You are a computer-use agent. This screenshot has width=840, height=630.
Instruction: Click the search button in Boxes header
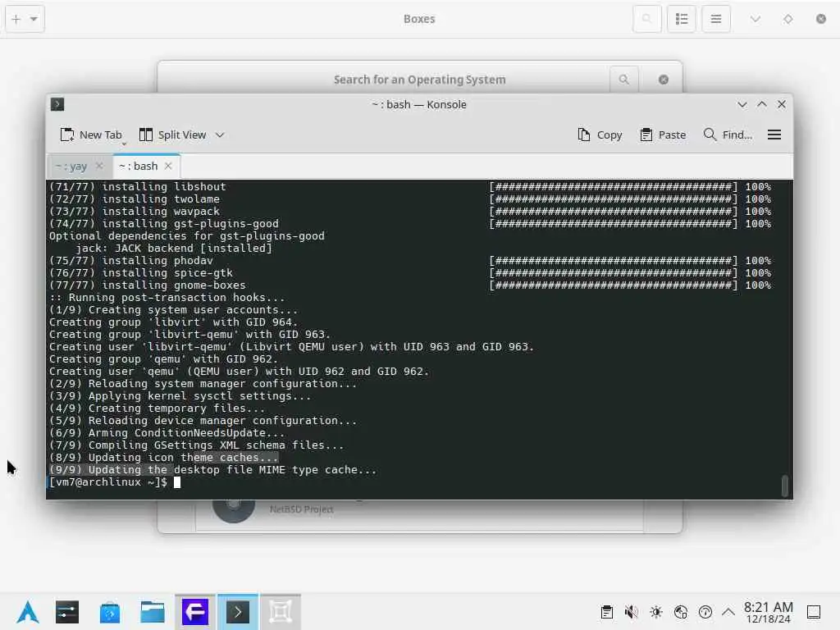(647, 20)
